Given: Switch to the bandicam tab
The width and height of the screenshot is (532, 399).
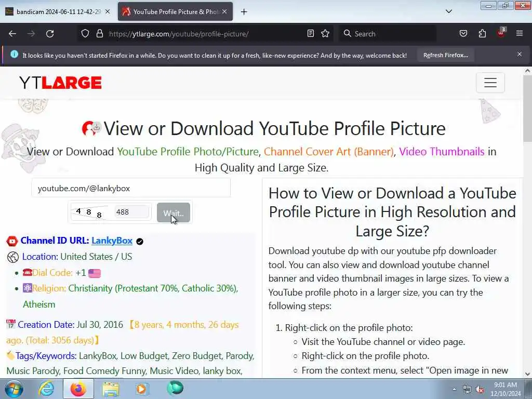Looking at the screenshot, I should point(58,11).
